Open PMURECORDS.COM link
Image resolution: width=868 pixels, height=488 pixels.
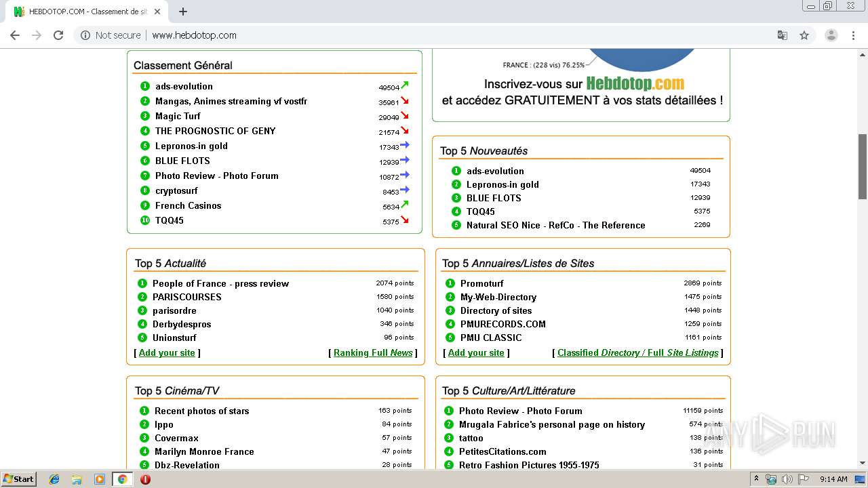tap(503, 324)
